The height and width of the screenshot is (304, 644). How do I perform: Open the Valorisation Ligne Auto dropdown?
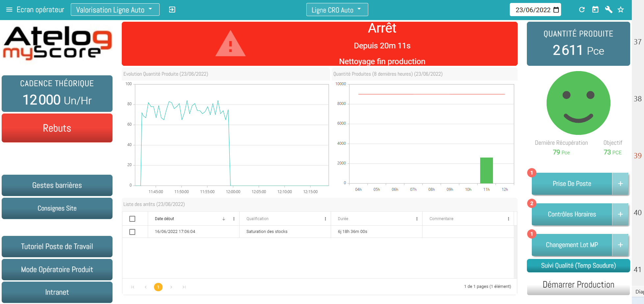pyautogui.click(x=115, y=10)
